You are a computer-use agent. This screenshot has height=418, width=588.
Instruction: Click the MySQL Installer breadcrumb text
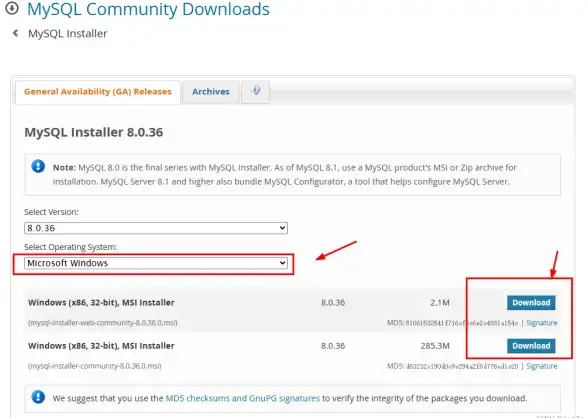click(x=68, y=34)
